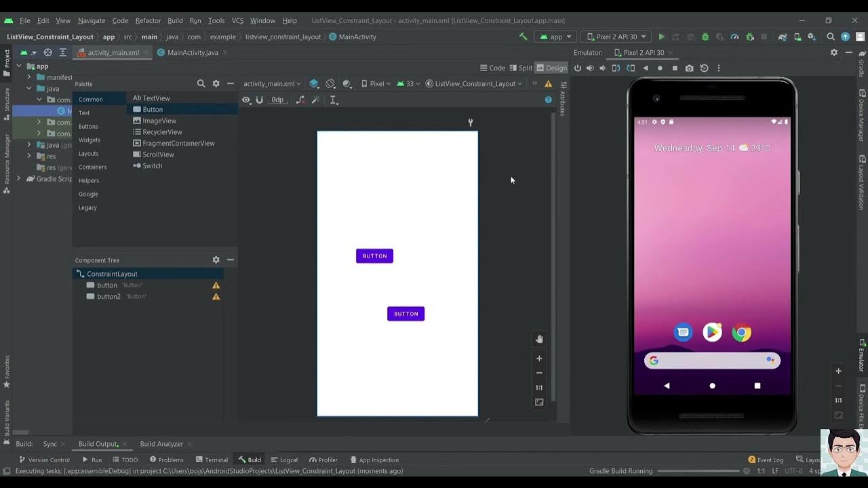
Task: Click Infer Constraints magic wand icon
Action: point(315,100)
